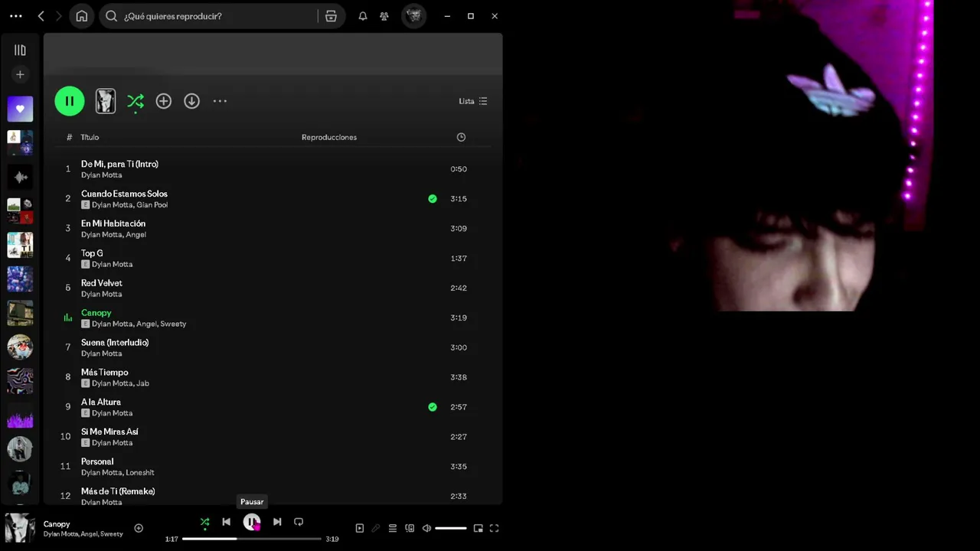The height and width of the screenshot is (551, 980).
Task: Download the album with arrow icon
Action: point(191,101)
